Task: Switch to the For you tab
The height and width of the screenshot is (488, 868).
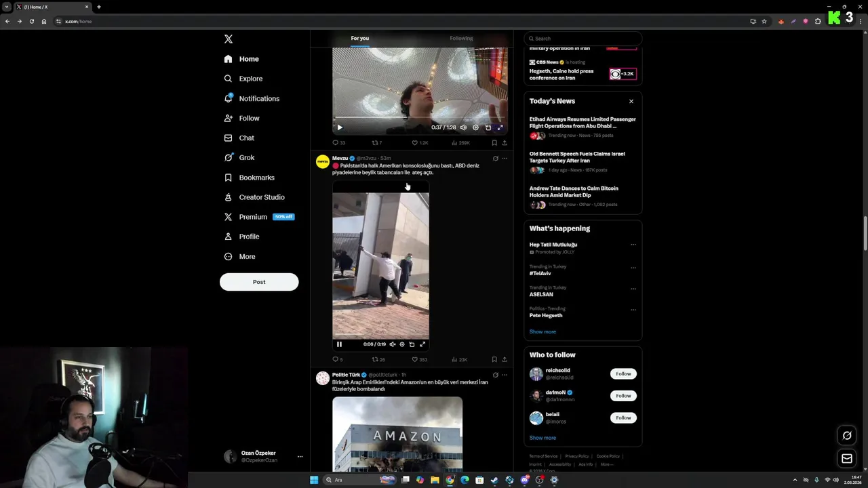Action: (x=360, y=39)
